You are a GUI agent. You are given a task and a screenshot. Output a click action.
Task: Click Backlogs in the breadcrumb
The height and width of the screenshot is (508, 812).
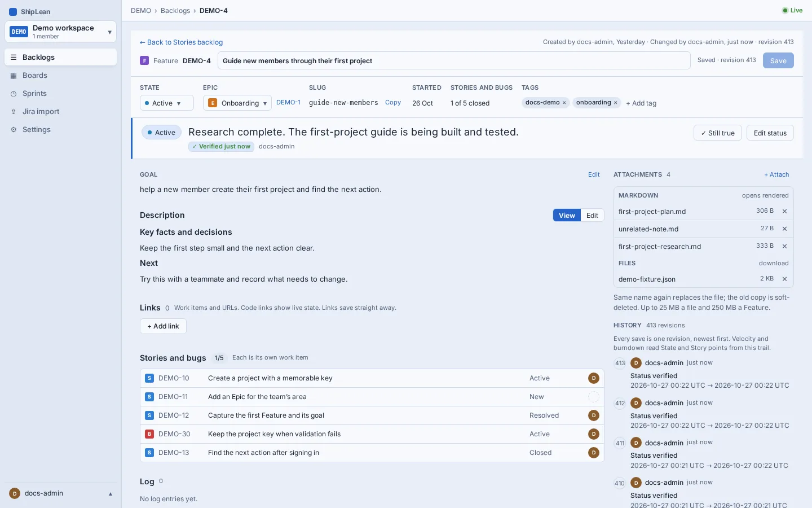pos(175,11)
